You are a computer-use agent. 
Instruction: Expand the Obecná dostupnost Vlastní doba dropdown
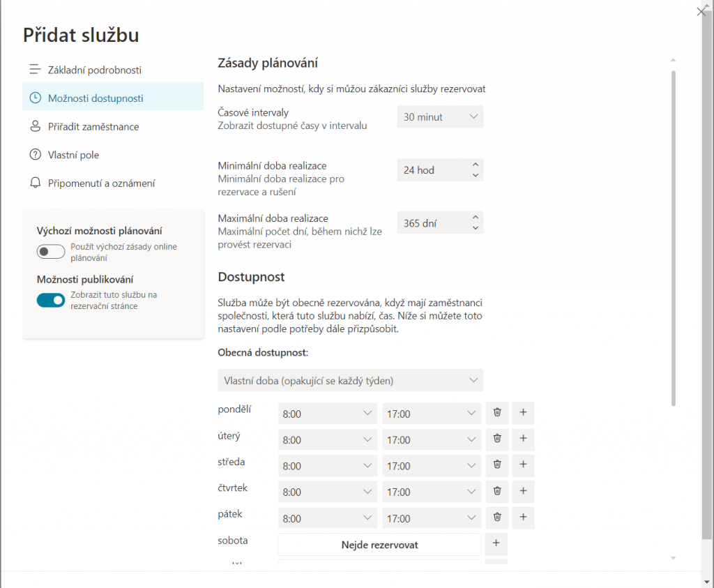(x=350, y=381)
